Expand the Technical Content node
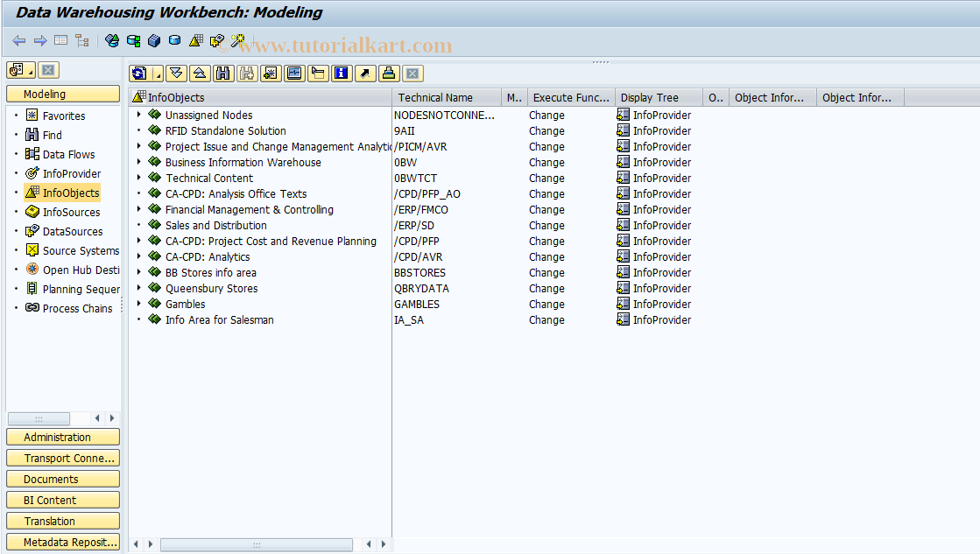 [139, 178]
